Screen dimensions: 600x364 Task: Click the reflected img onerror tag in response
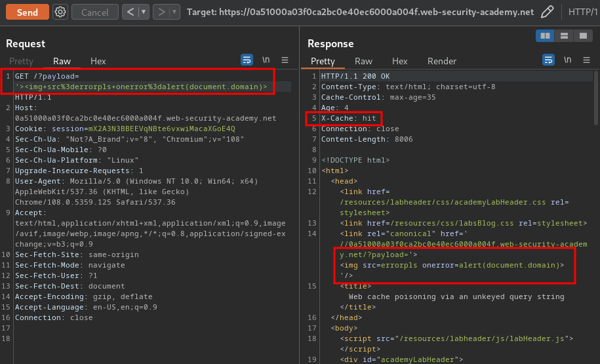pyautogui.click(x=452, y=265)
